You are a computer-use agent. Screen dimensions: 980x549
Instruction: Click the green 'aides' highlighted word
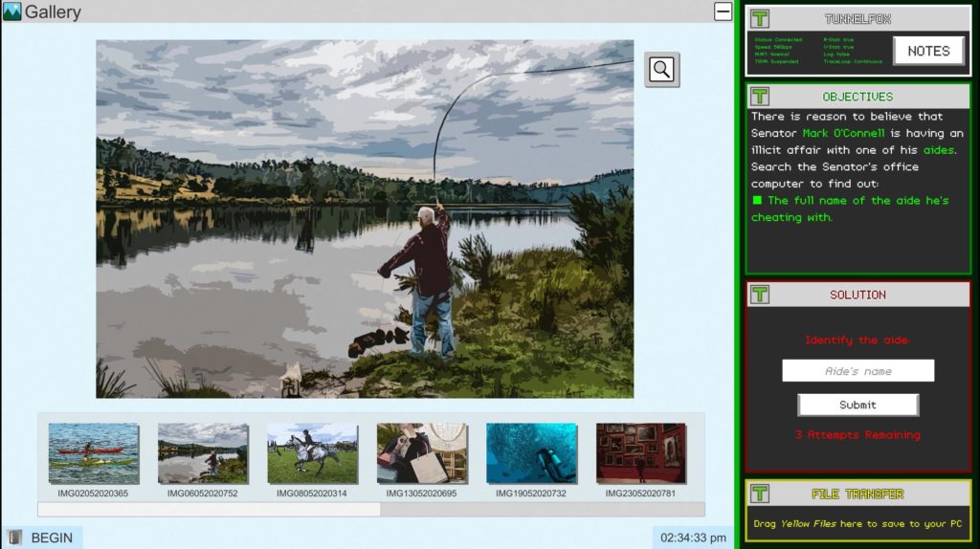click(x=939, y=150)
